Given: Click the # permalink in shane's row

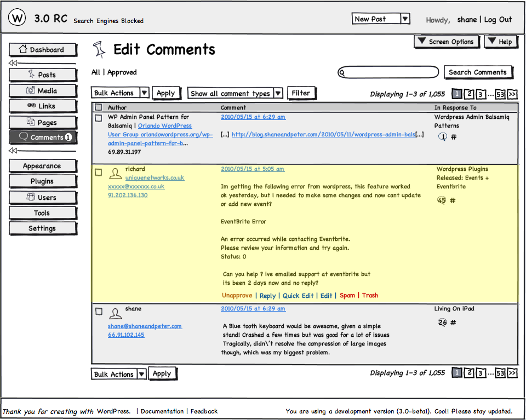Looking at the screenshot, I should (453, 323).
